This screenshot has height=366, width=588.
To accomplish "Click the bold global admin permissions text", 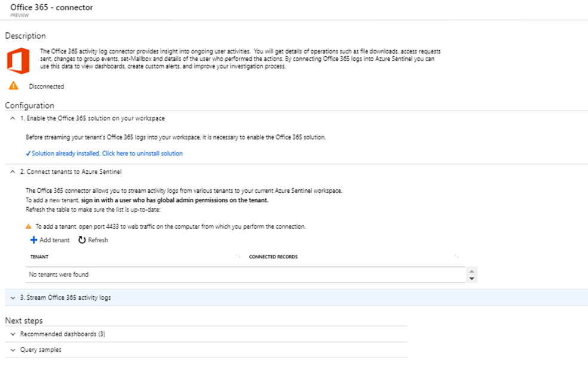I will pos(174,200).
